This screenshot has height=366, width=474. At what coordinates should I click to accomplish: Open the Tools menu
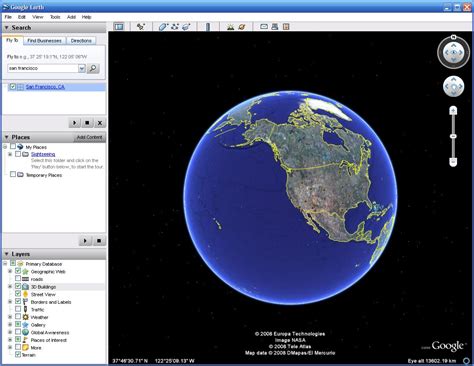[55, 17]
